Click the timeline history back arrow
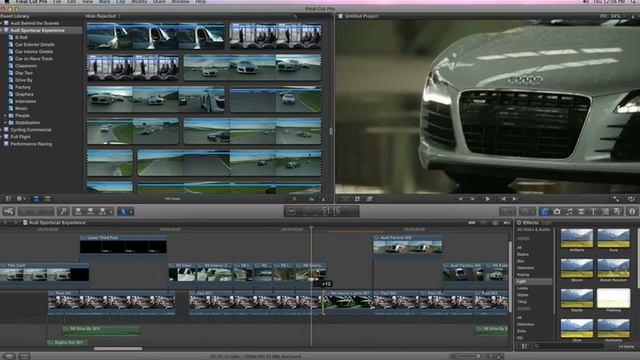640x360 pixels. (5, 223)
